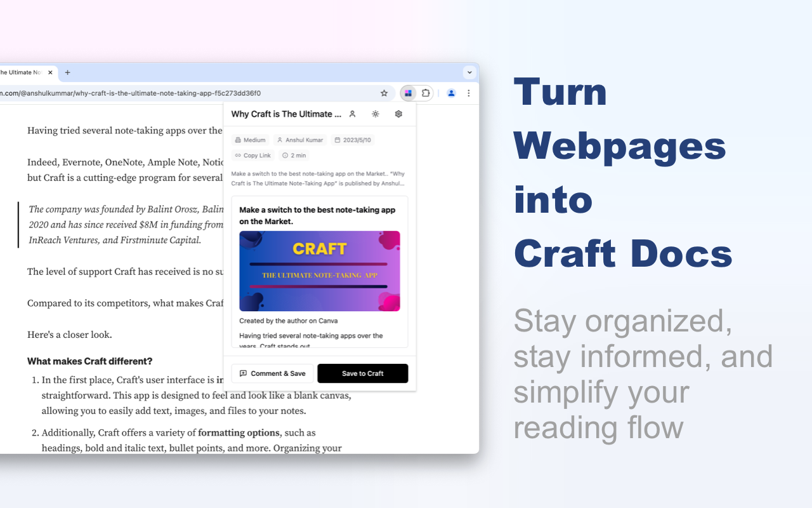
Task: Click the 2023/5/10 date chip
Action: pyautogui.click(x=353, y=140)
